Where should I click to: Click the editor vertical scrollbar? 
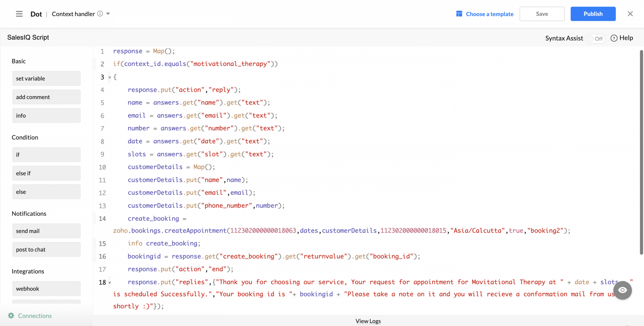coord(641,151)
